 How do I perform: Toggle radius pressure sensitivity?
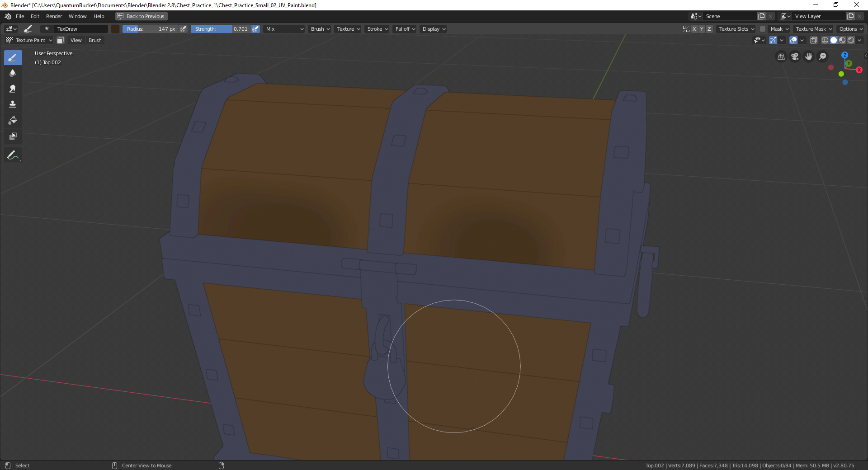click(183, 29)
